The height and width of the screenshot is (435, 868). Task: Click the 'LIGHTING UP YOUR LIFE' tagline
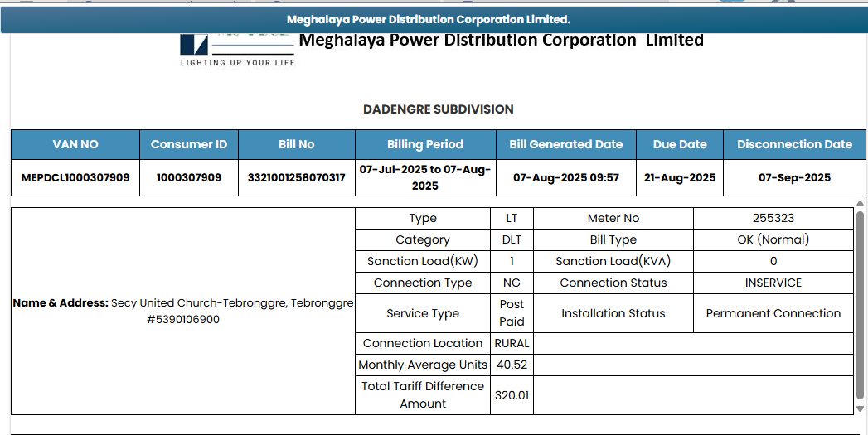237,62
